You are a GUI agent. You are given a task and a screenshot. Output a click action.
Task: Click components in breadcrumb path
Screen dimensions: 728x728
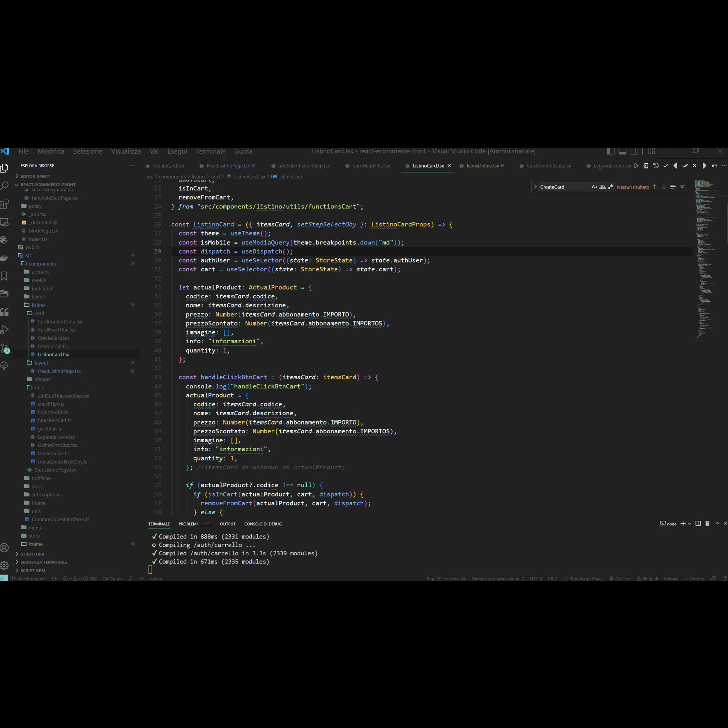172,177
